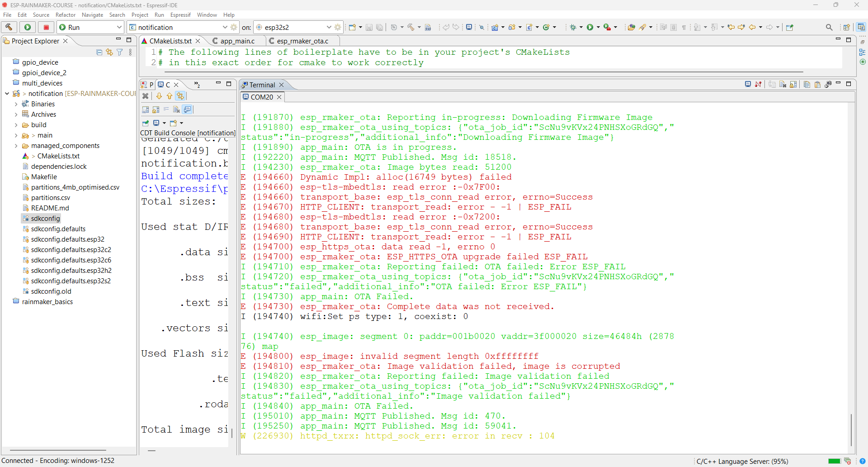Click the Search magnifier in the toolbar
Screen dimensions: 868x467
tap(829, 27)
